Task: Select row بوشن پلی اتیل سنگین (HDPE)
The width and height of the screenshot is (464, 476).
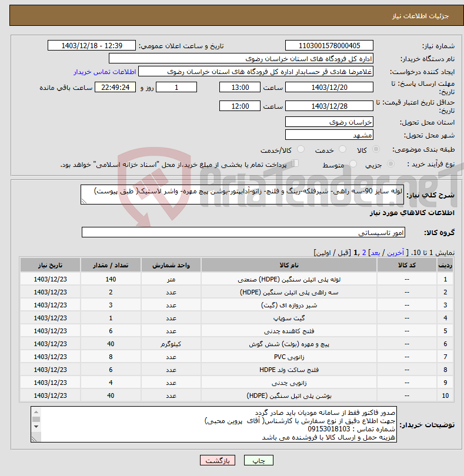Action: 237,395
